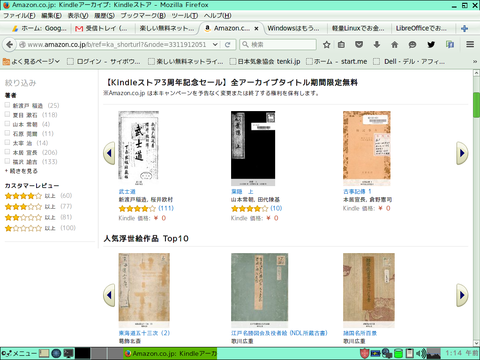Show next books in the Kindle sale carousel
Image resolution: width=480 pixels, height=360 pixels.
coord(462,153)
